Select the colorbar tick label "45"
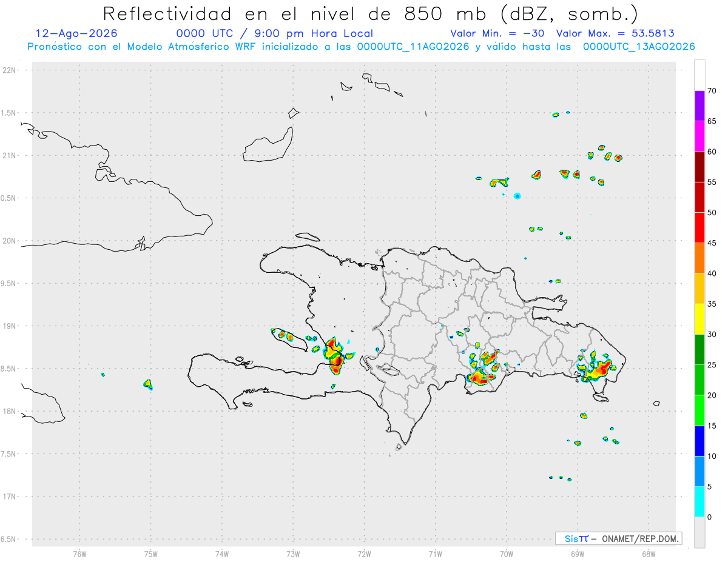The height and width of the screenshot is (562, 728). pos(712,243)
